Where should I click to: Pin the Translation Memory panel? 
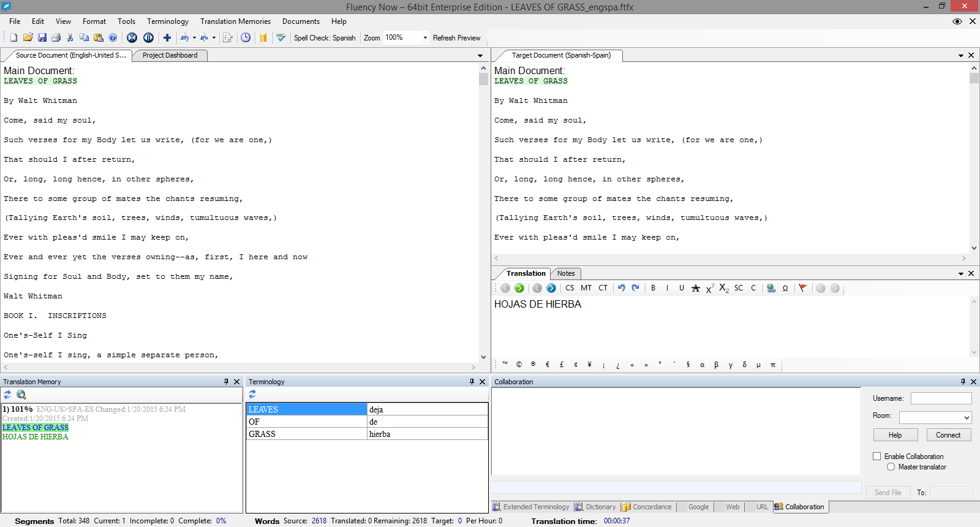point(226,381)
